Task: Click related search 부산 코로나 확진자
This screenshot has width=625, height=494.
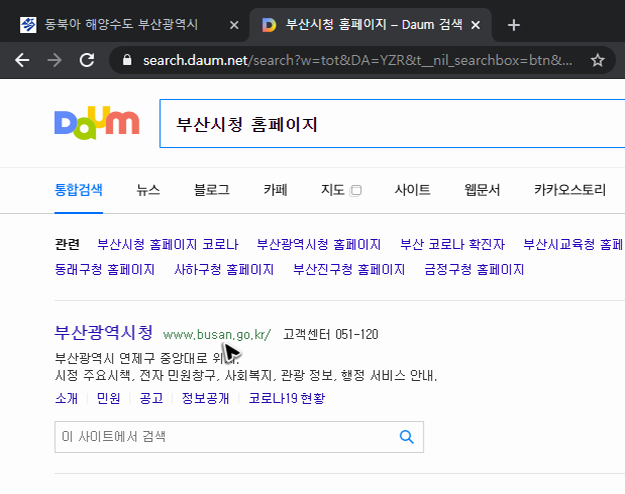Action: pyautogui.click(x=452, y=244)
